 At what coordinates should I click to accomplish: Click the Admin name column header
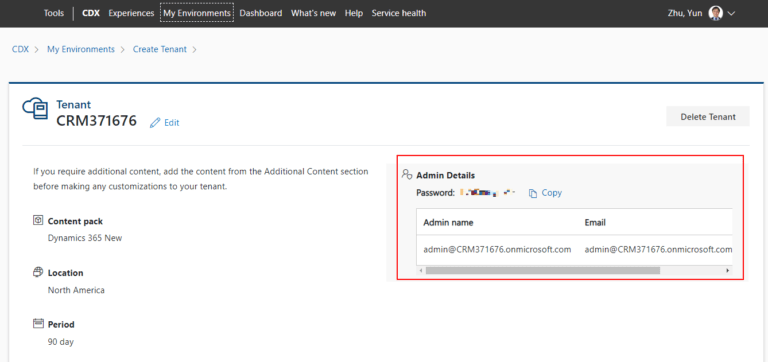point(448,222)
